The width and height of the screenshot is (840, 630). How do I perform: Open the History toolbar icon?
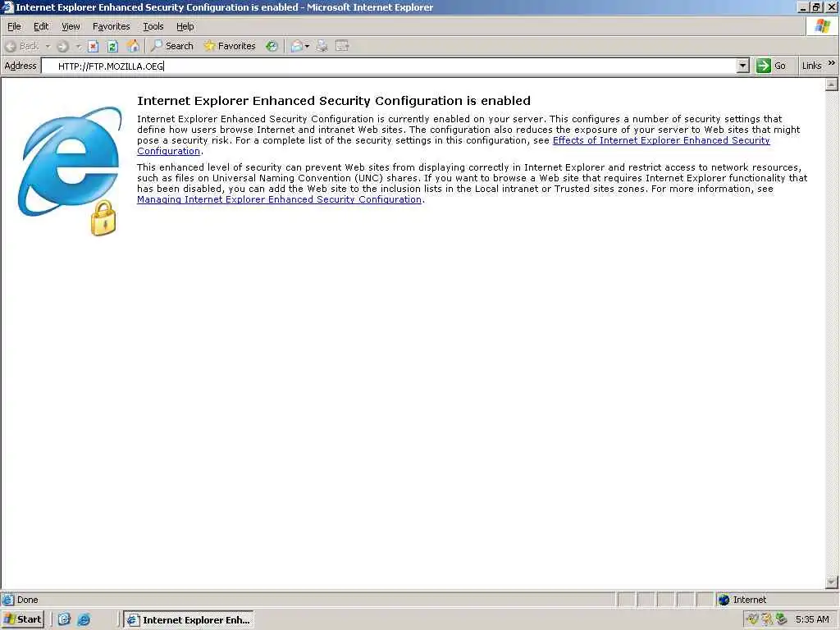tap(272, 46)
